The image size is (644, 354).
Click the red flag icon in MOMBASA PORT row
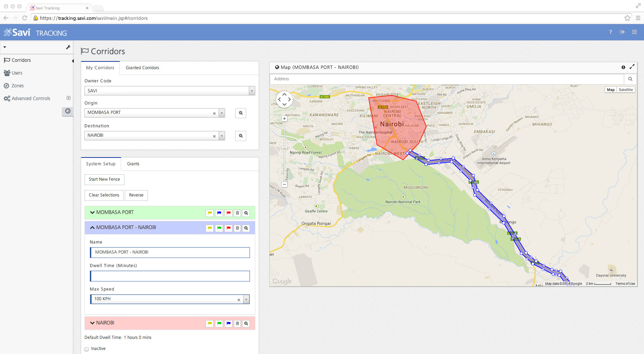coord(228,213)
